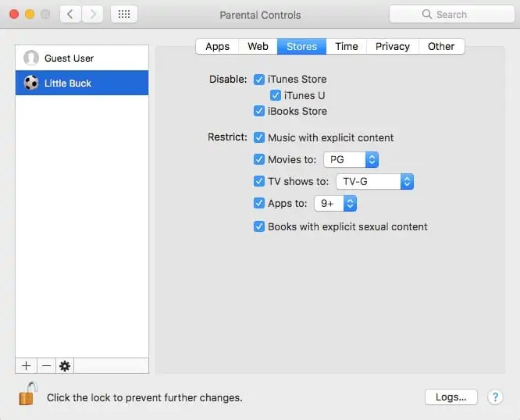Screen dimensions: 520x420
Task: Show all preferences with the grid icon
Action: (124, 14)
